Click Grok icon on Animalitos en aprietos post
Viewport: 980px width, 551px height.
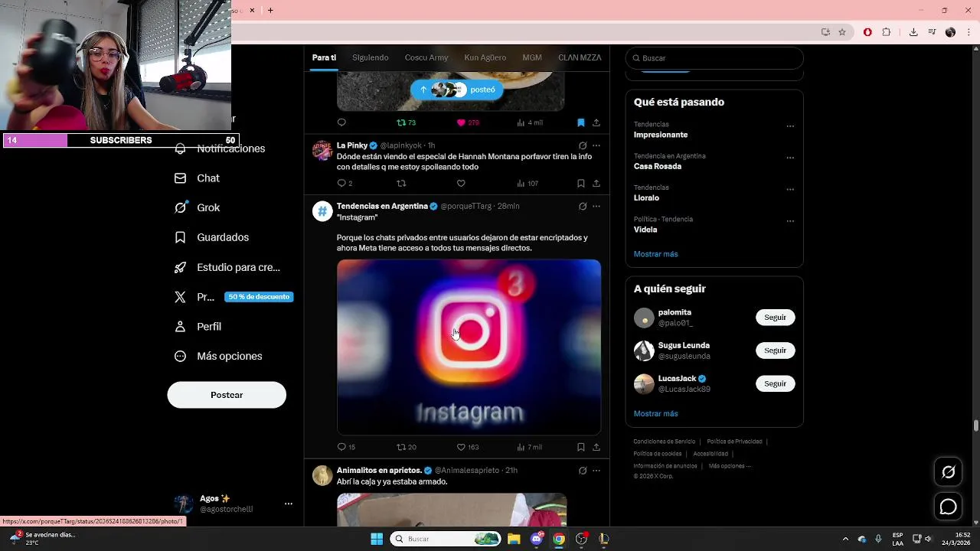[583, 471]
